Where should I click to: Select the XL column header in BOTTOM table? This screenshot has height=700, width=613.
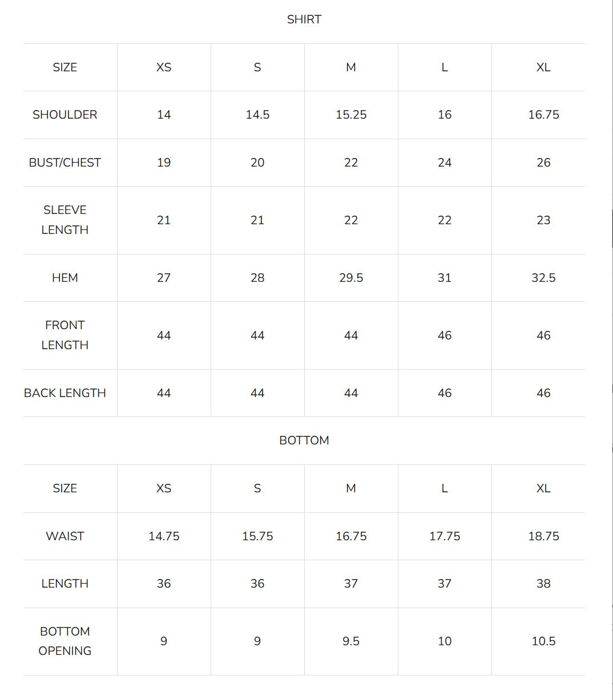coord(543,488)
